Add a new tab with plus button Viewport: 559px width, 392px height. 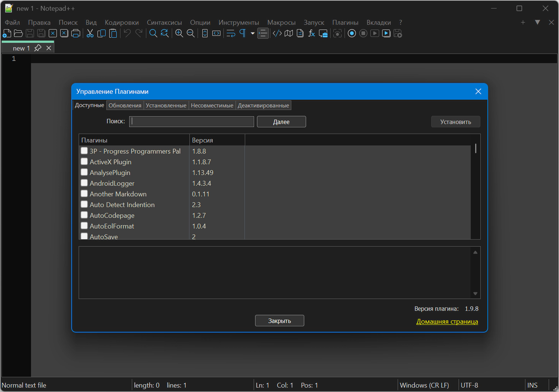tap(523, 22)
